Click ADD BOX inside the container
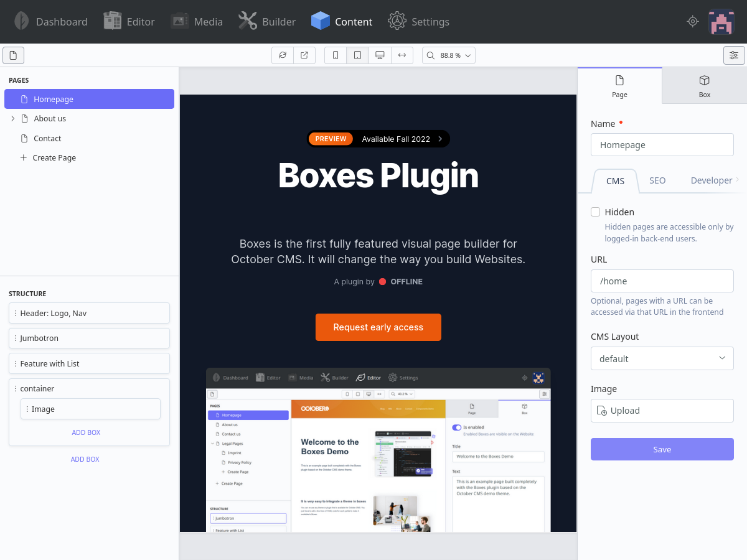The width and height of the screenshot is (747, 560). [x=86, y=432]
